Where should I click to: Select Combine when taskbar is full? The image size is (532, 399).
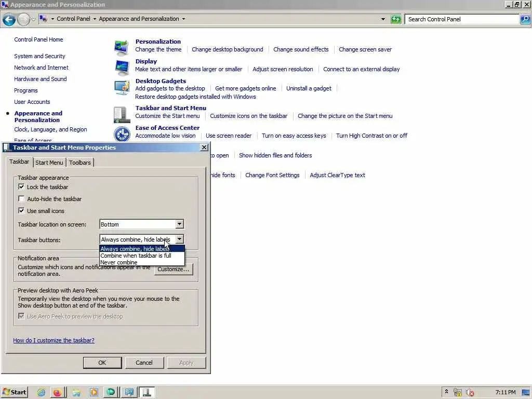coord(142,256)
